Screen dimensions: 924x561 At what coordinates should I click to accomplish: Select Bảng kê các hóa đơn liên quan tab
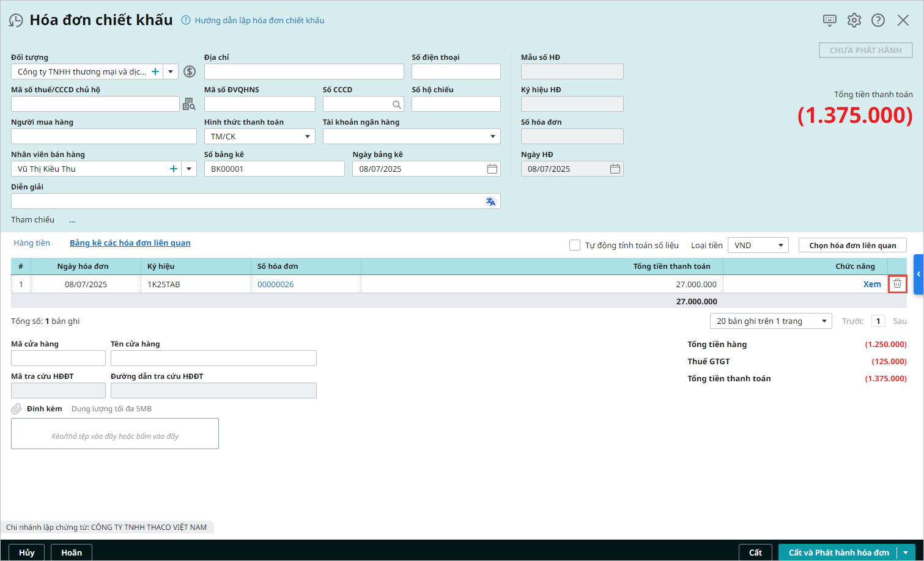point(130,243)
